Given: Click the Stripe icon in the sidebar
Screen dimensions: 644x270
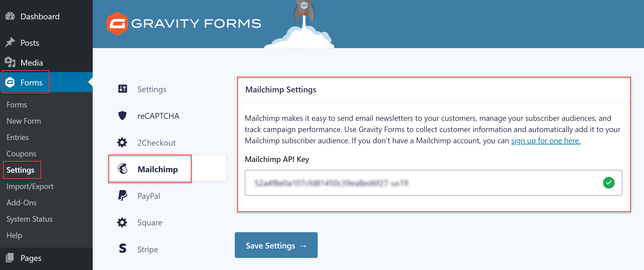Looking at the screenshot, I should pyautogui.click(x=122, y=249).
